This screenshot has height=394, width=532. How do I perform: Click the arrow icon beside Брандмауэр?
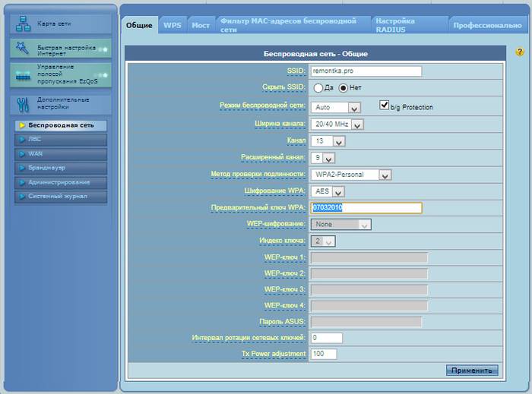21,169
